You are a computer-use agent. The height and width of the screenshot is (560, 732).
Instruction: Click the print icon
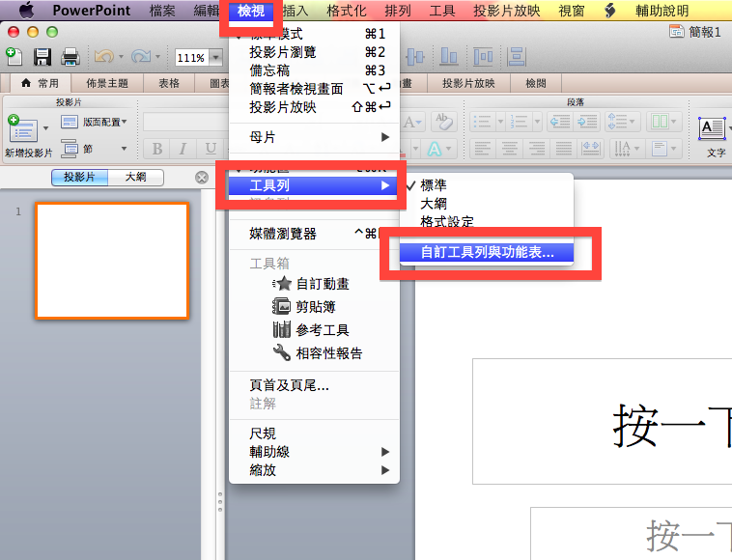70,57
